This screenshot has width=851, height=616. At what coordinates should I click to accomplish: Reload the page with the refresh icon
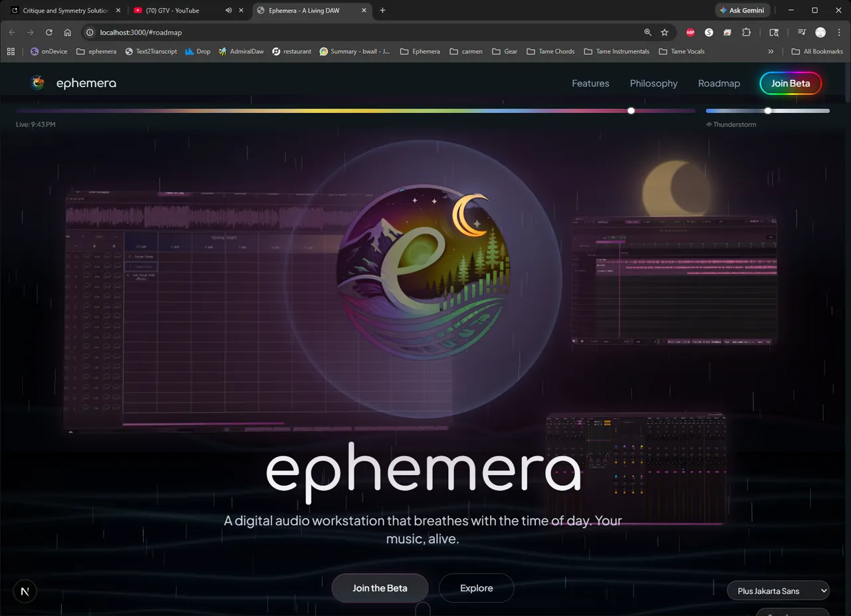[49, 33]
